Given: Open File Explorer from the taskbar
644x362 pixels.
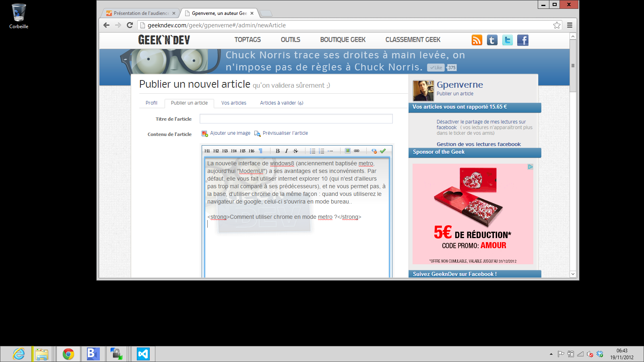Looking at the screenshot, I should [42, 354].
